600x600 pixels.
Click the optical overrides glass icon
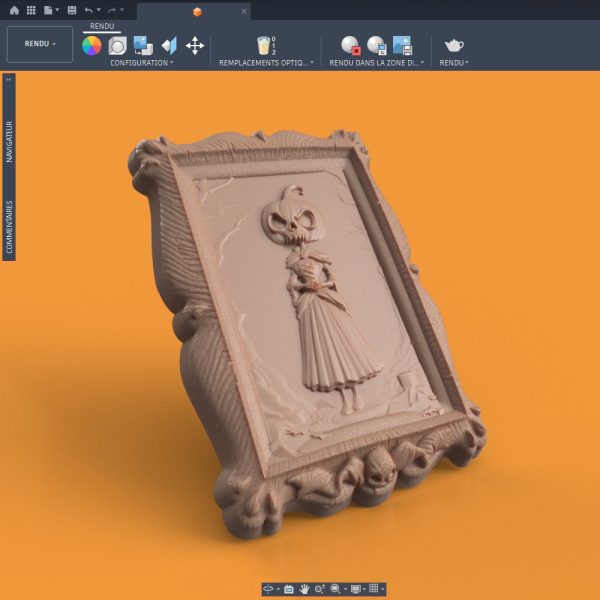pyautogui.click(x=264, y=46)
